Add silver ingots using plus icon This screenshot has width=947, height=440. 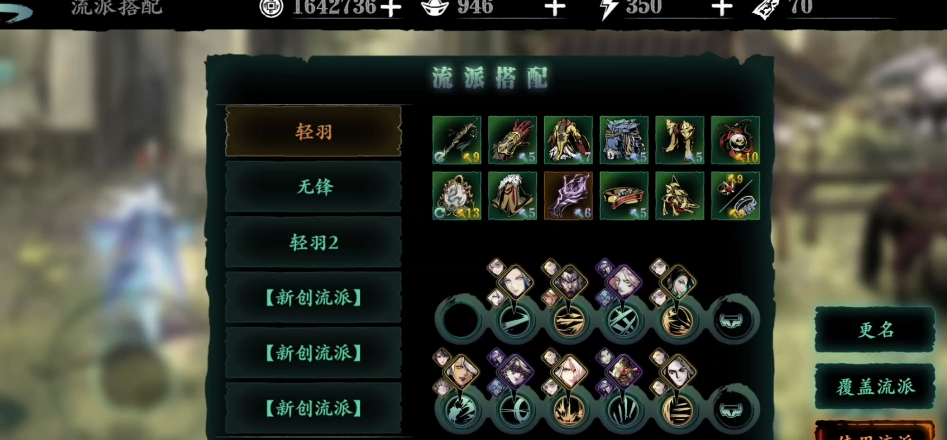click(555, 8)
